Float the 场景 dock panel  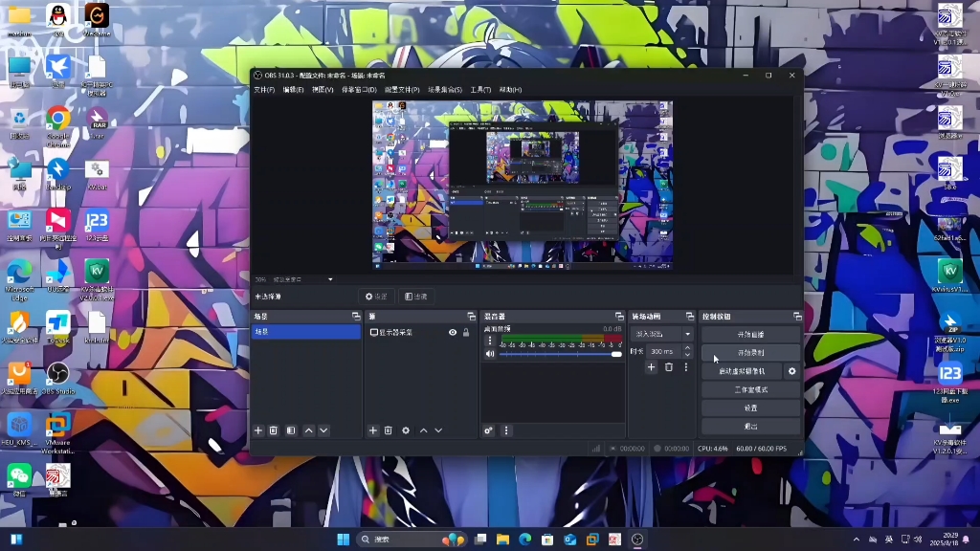tap(356, 317)
